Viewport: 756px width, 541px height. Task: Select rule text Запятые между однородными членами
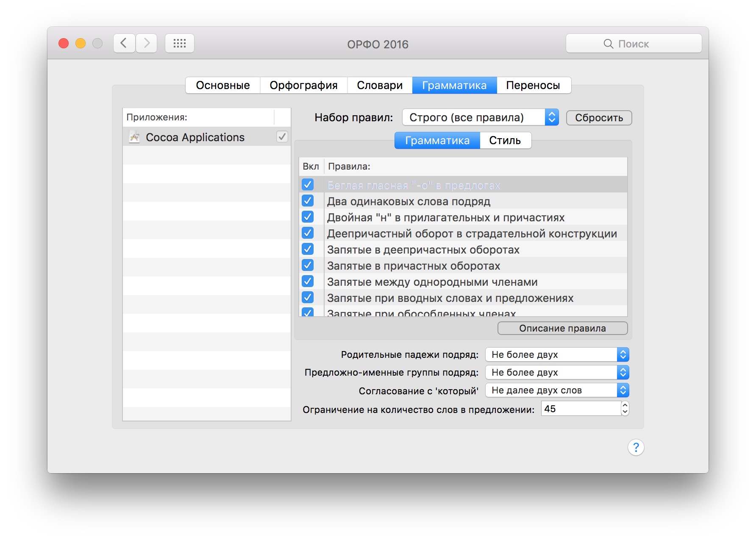click(432, 282)
